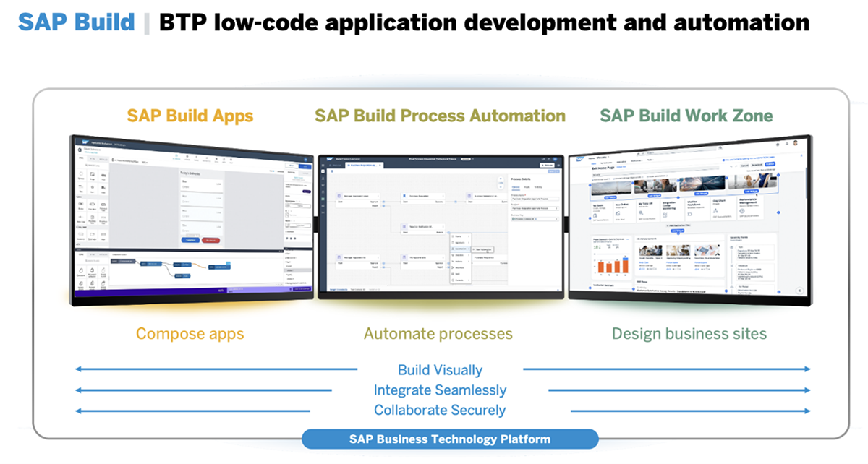Click the SAP logo in Build Apps window
Image resolution: width=868 pixels, height=464 pixels.
pos(85,142)
